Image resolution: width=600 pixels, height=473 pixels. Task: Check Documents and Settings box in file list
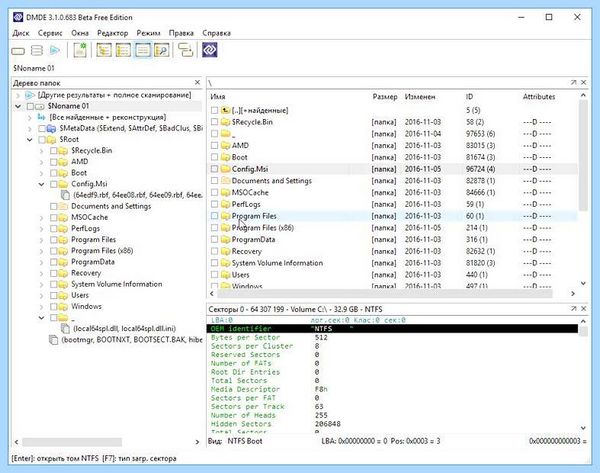point(214,181)
